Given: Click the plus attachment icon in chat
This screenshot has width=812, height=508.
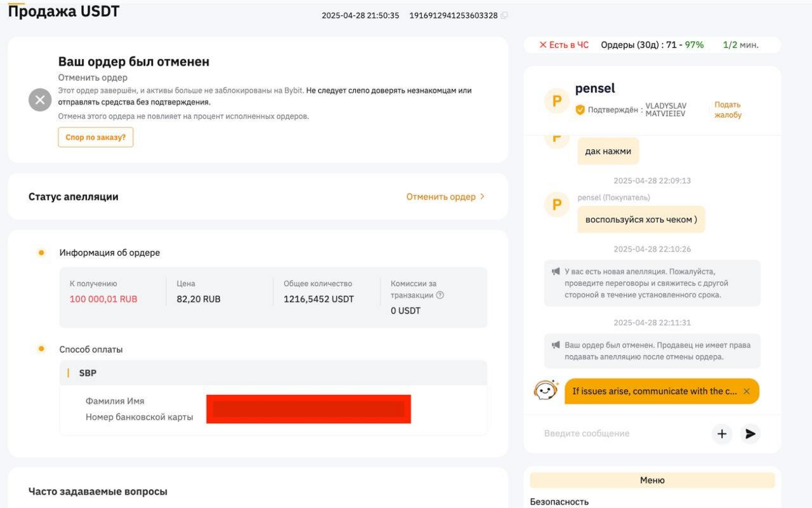Looking at the screenshot, I should (722, 434).
